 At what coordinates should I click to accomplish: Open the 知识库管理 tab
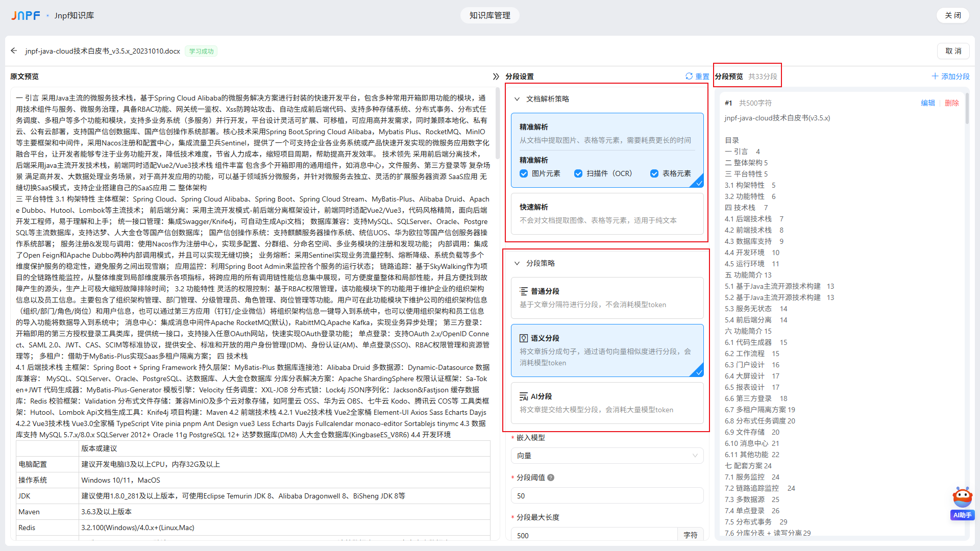(490, 15)
